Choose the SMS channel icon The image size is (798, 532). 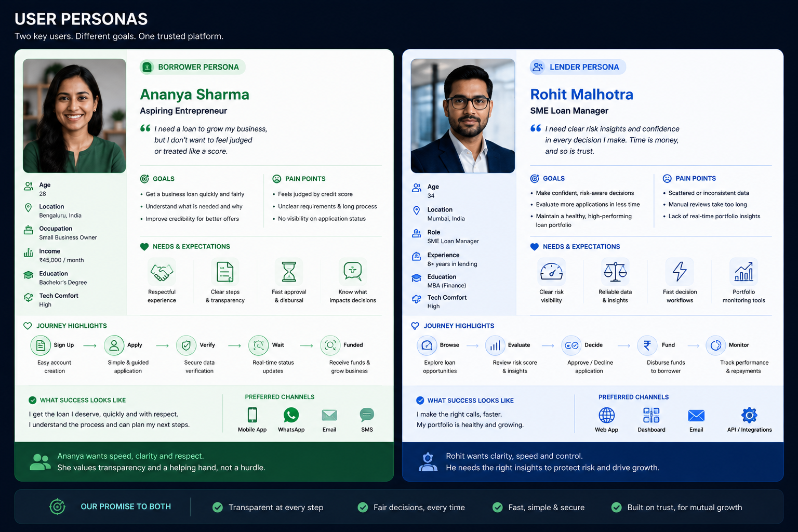367,415
